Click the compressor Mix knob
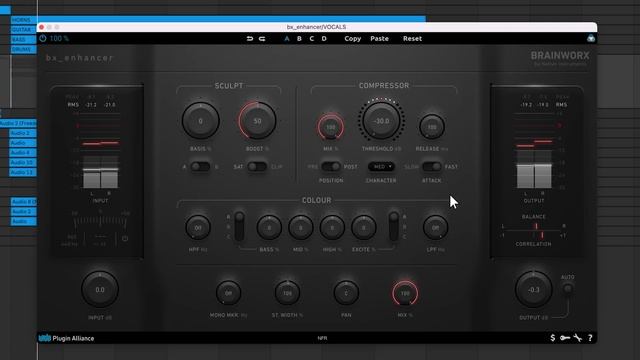 click(331, 127)
